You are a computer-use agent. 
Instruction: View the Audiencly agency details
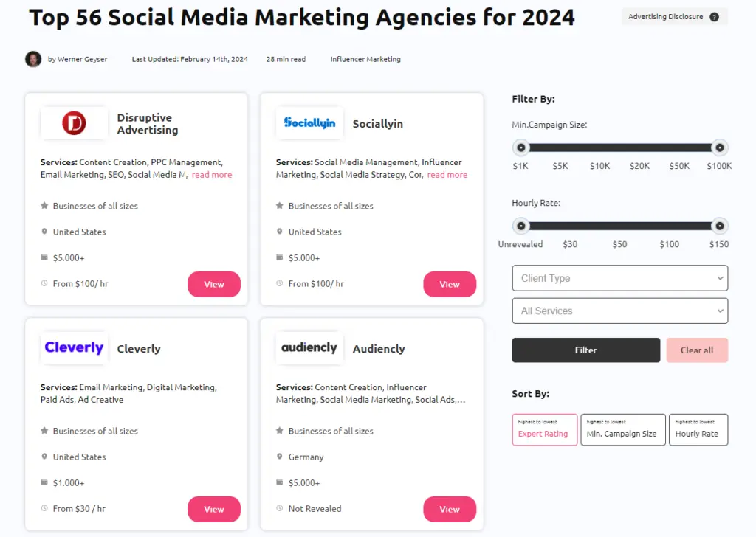(449, 509)
